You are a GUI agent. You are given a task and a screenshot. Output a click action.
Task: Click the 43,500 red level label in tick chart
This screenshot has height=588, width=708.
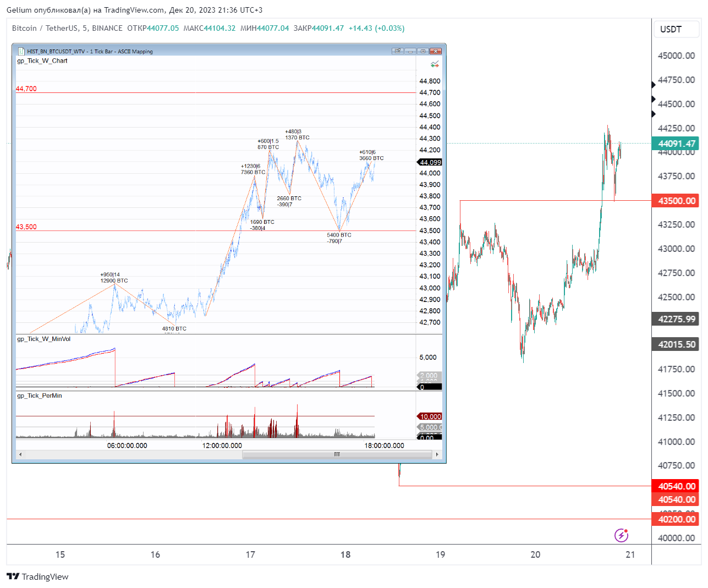pos(26,227)
